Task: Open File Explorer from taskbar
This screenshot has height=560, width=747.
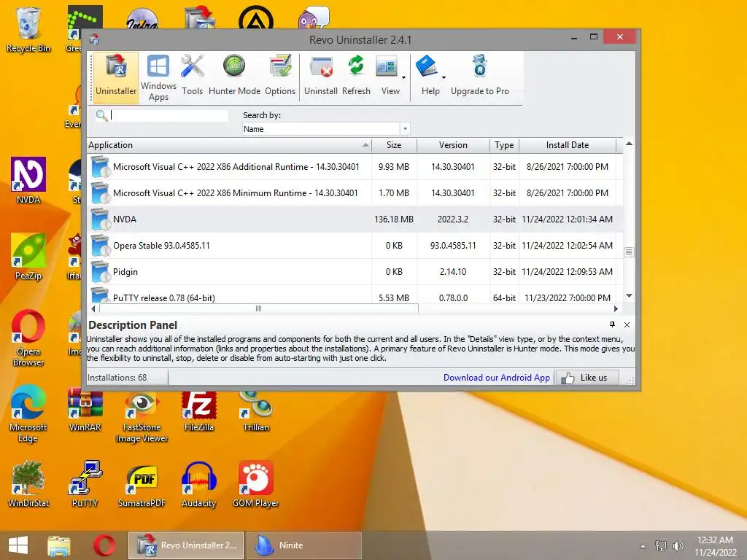Action: [x=58, y=545]
